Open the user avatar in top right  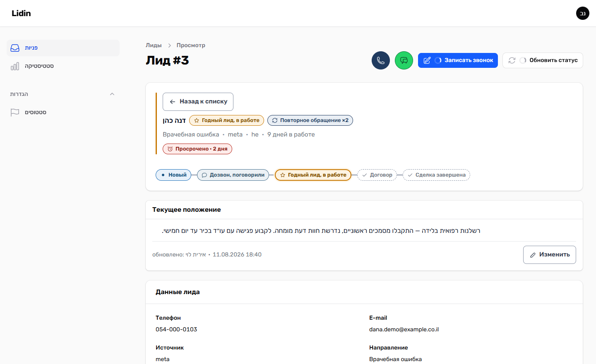[583, 13]
